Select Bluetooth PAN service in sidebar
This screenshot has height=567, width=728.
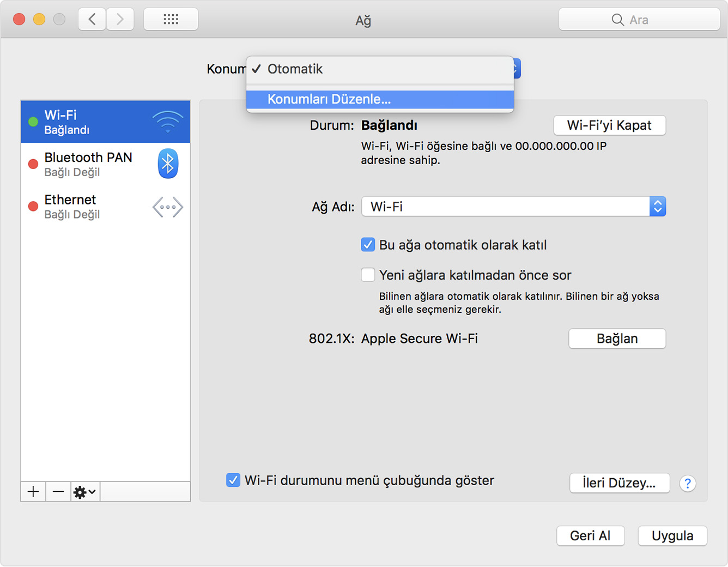(106, 164)
